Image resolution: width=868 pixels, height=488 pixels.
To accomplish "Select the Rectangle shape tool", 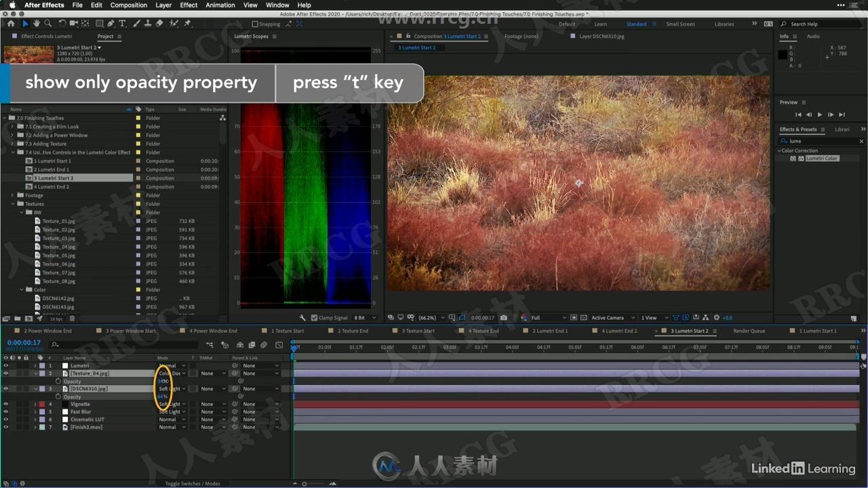I will 100,23.
